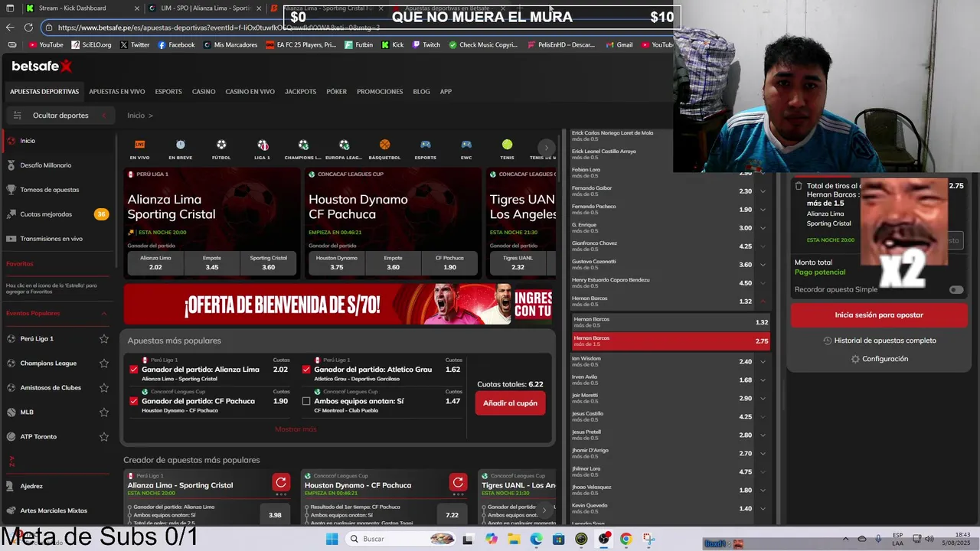This screenshot has width=980, height=551.
Task: Uncheck Ganador del partido: Alianza Lima
Action: [134, 370]
